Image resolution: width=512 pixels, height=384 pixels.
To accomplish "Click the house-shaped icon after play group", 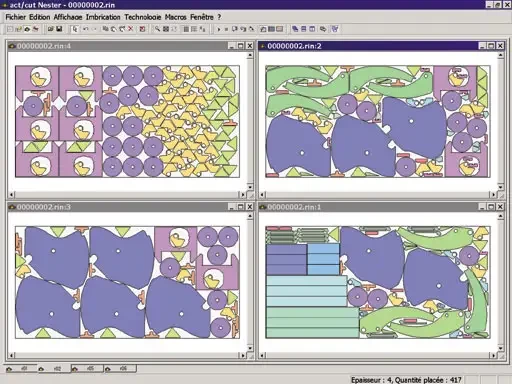I will tap(263, 29).
